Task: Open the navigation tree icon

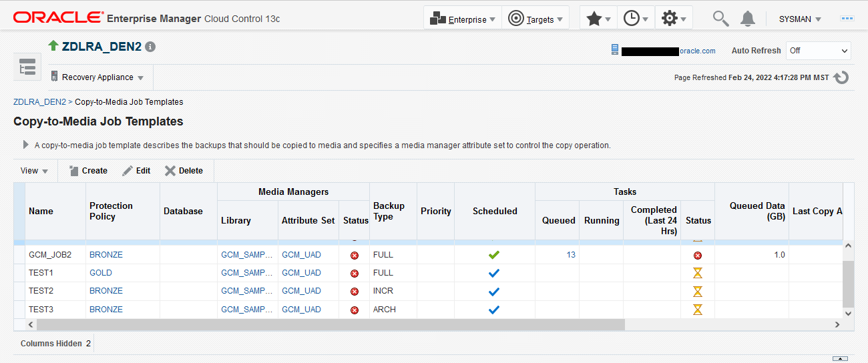Action: 27,67
